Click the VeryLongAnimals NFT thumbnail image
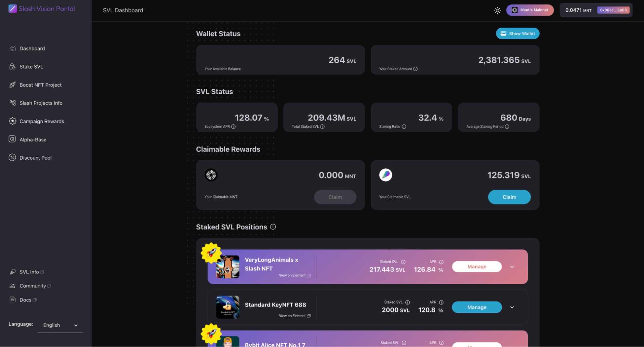The height and width of the screenshot is (347, 644). click(228, 267)
